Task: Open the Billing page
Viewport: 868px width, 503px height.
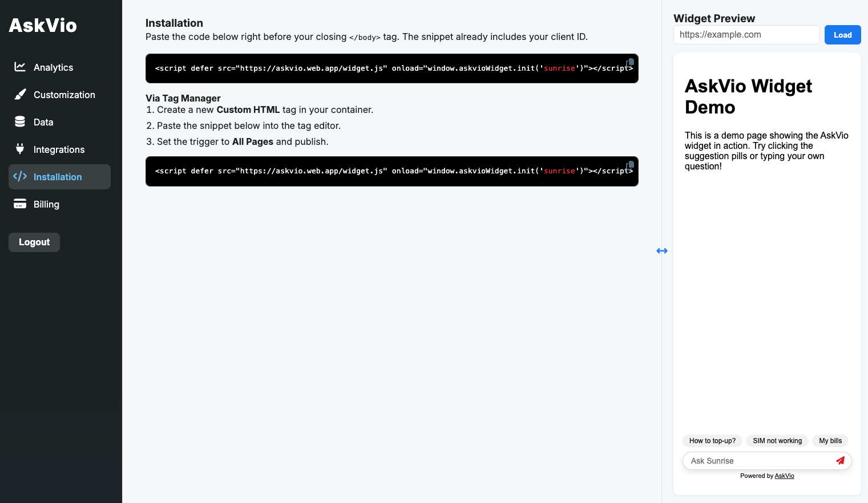Action: 59,204
